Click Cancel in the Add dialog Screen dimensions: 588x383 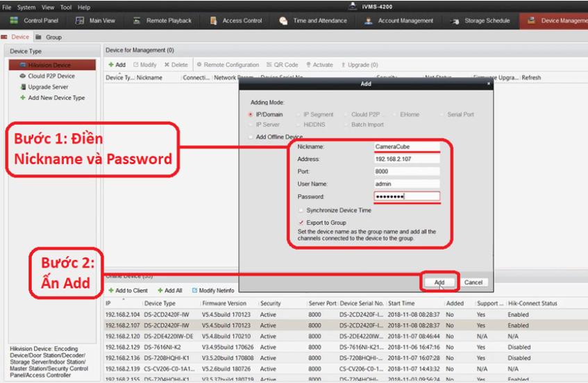coord(473,282)
